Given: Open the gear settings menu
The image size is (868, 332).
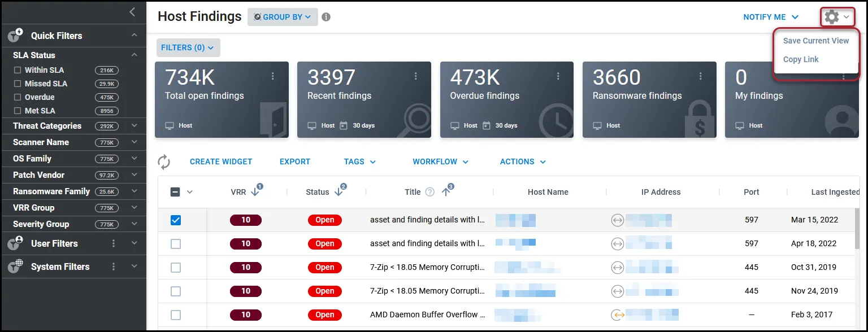Looking at the screenshot, I should (x=836, y=18).
